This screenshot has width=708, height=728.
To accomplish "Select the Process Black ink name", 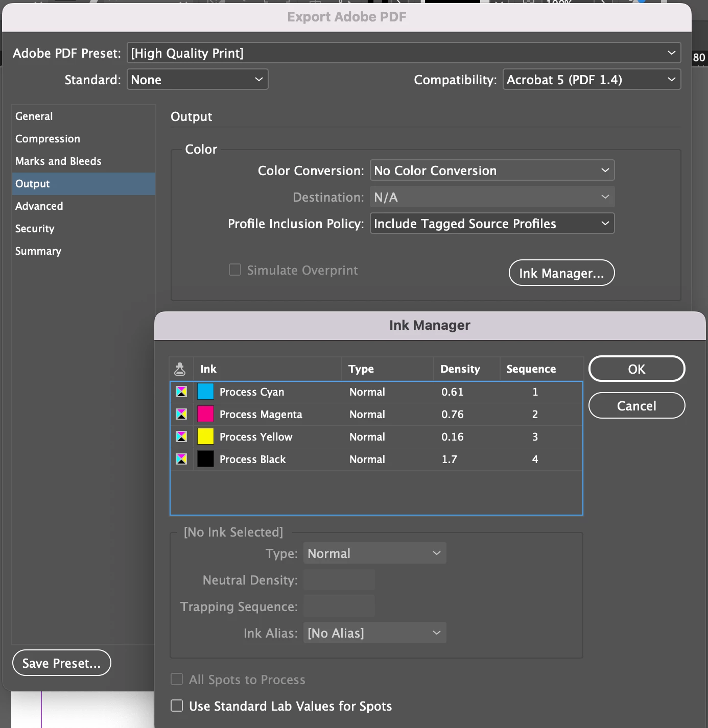I will point(252,459).
